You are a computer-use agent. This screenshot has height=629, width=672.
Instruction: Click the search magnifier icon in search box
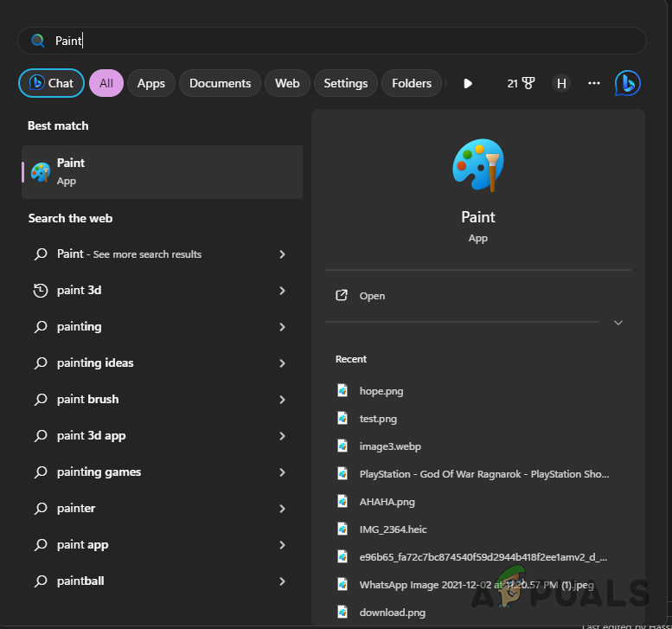[x=38, y=41]
